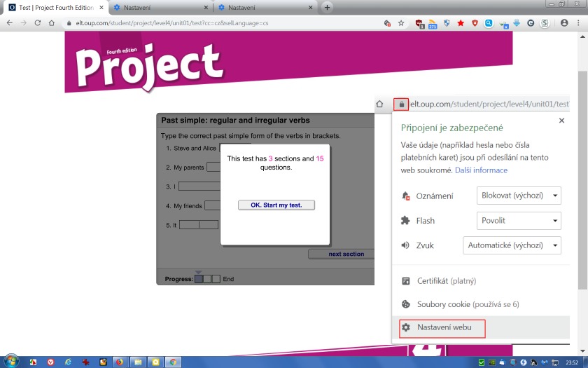Close the site info popup with X
Image resolution: width=588 pixels, height=368 pixels.
point(561,121)
